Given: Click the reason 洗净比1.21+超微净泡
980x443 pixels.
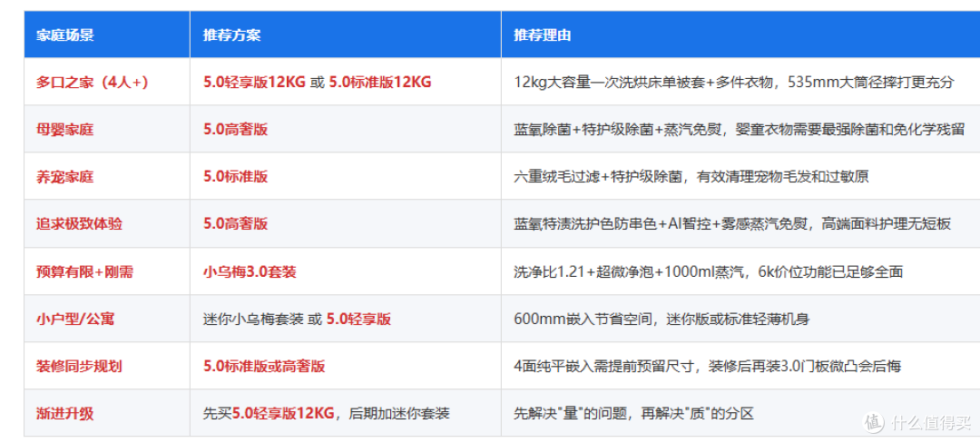Looking at the screenshot, I should click(708, 271).
